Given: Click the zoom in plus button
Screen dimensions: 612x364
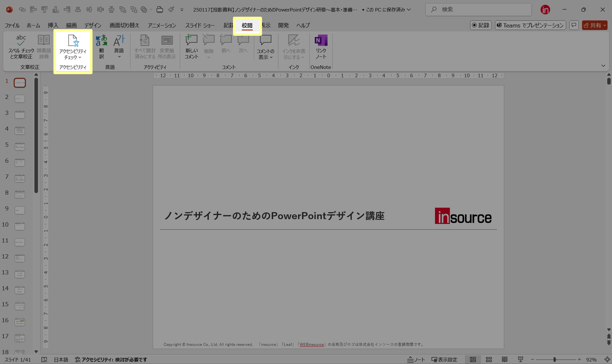Looking at the screenshot, I should pos(579,360).
